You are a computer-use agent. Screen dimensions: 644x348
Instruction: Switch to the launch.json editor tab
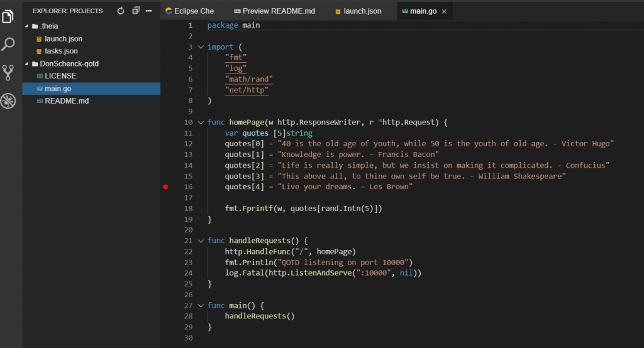click(357, 11)
